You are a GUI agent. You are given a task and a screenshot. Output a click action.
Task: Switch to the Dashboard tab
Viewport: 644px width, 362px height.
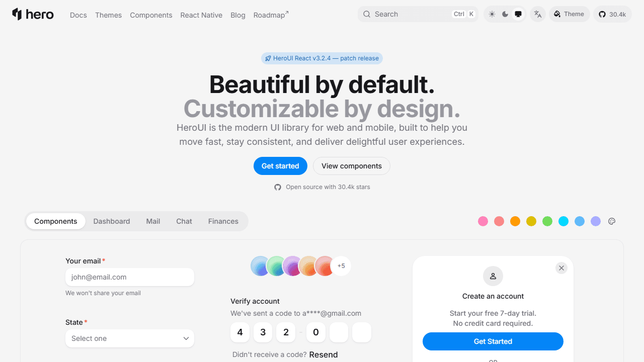click(112, 221)
